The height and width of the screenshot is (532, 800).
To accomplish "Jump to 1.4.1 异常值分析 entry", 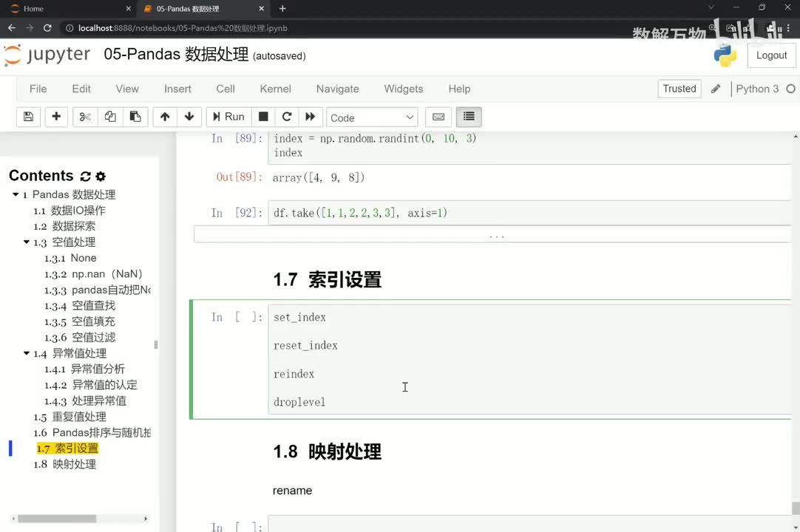I will point(84,369).
